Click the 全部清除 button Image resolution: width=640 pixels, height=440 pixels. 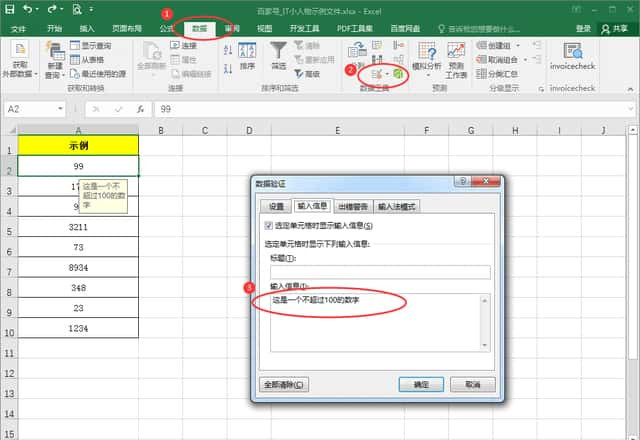284,384
